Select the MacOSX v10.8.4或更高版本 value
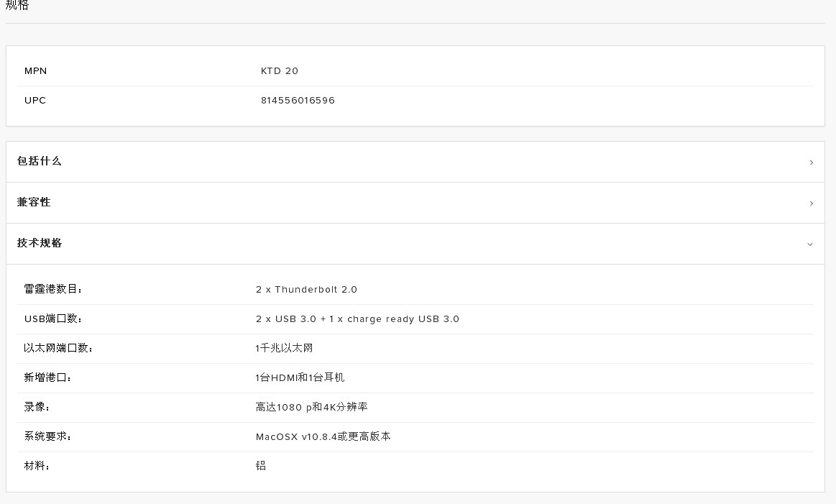The height and width of the screenshot is (504, 836). (x=323, y=436)
